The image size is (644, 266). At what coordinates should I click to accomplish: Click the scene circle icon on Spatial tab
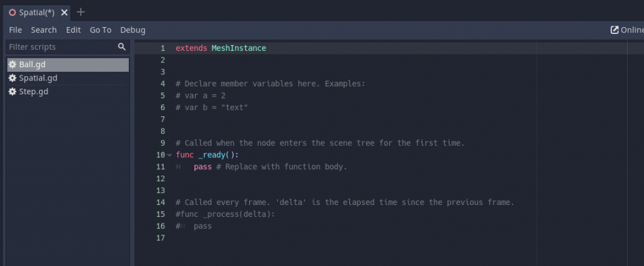coord(13,13)
